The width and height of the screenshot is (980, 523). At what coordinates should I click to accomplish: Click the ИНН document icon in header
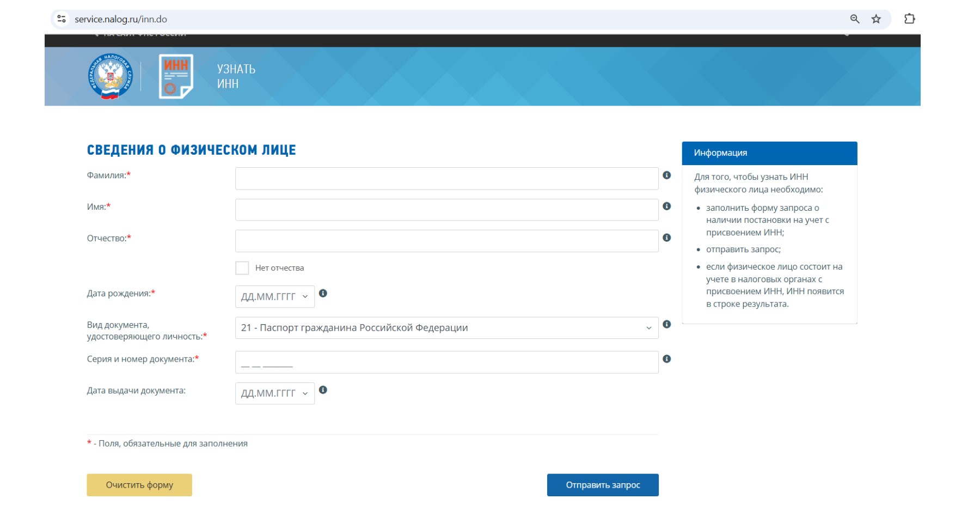coord(176,76)
